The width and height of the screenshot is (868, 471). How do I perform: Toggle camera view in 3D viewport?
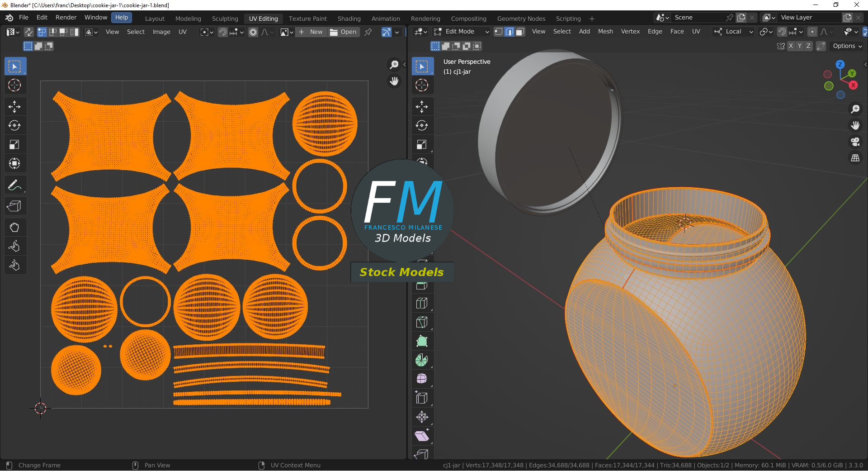pos(855,142)
